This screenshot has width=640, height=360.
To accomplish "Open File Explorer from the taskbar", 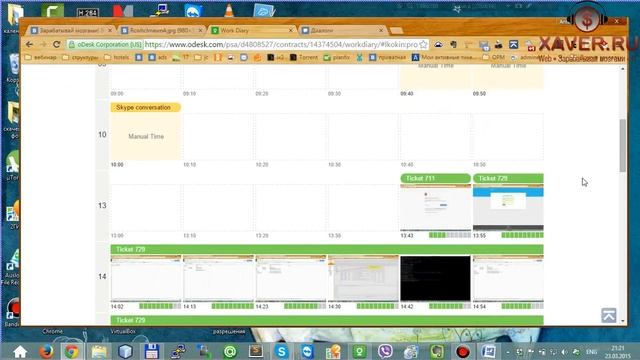I will [x=99, y=351].
